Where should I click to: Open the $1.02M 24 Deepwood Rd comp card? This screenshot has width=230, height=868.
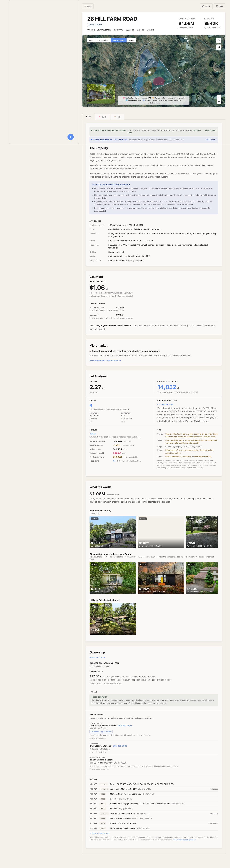(x=161, y=532)
